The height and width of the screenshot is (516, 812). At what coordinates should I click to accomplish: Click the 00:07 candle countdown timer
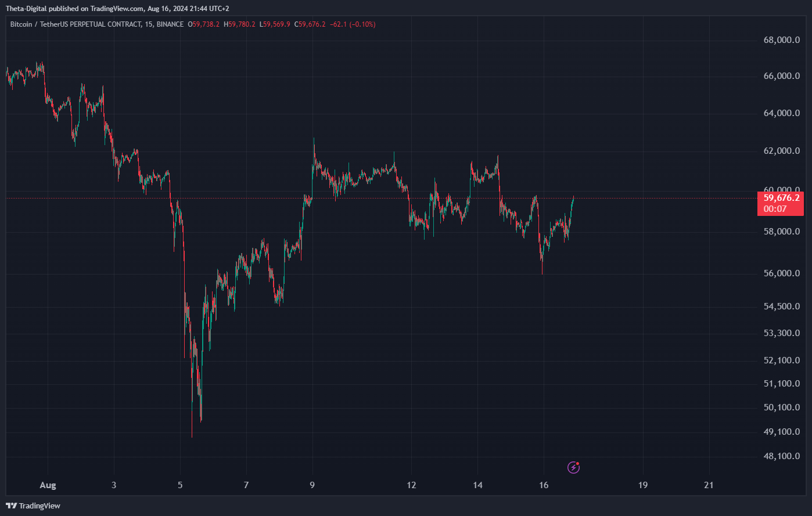pyautogui.click(x=775, y=209)
